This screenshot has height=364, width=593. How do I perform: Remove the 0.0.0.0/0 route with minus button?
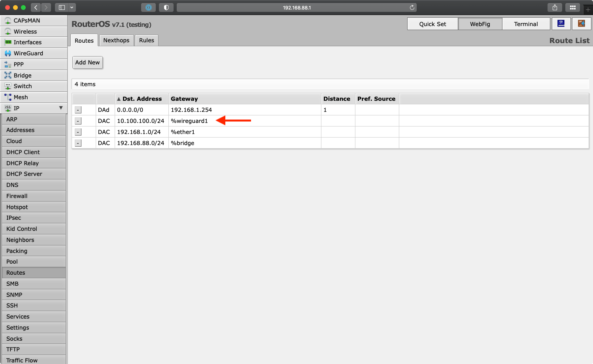(78, 110)
